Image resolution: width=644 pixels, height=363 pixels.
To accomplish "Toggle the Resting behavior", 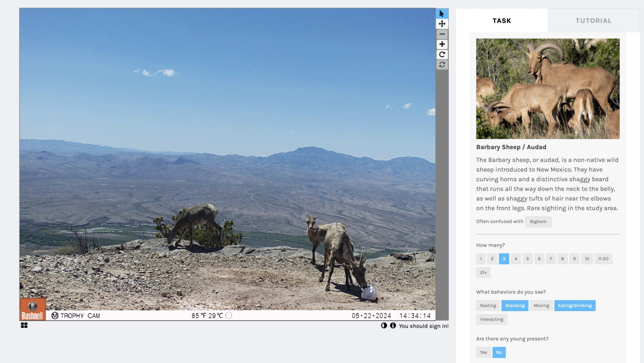I will tap(488, 306).
